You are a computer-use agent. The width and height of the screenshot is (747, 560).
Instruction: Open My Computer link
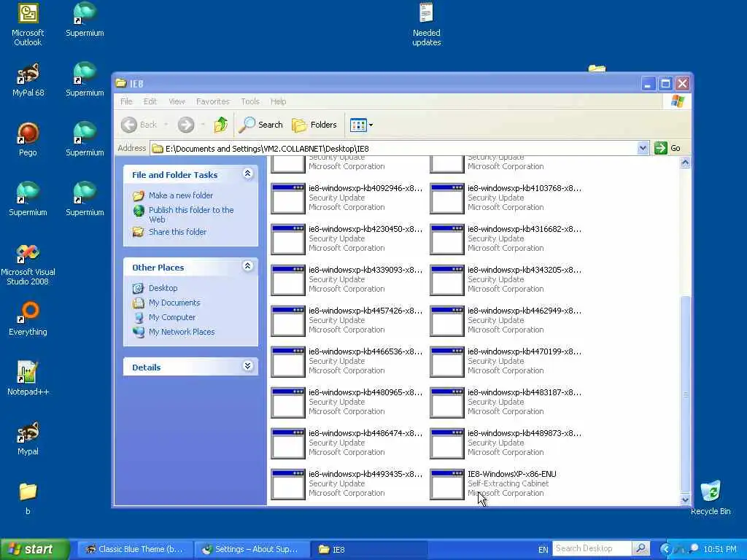172,317
